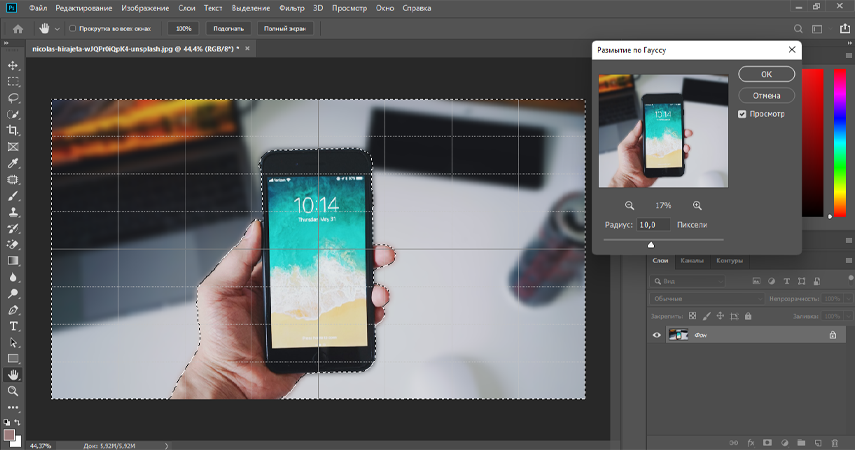Viewport: 855px width, 450px height.
Task: Click the 100% zoom button
Action: point(184,28)
